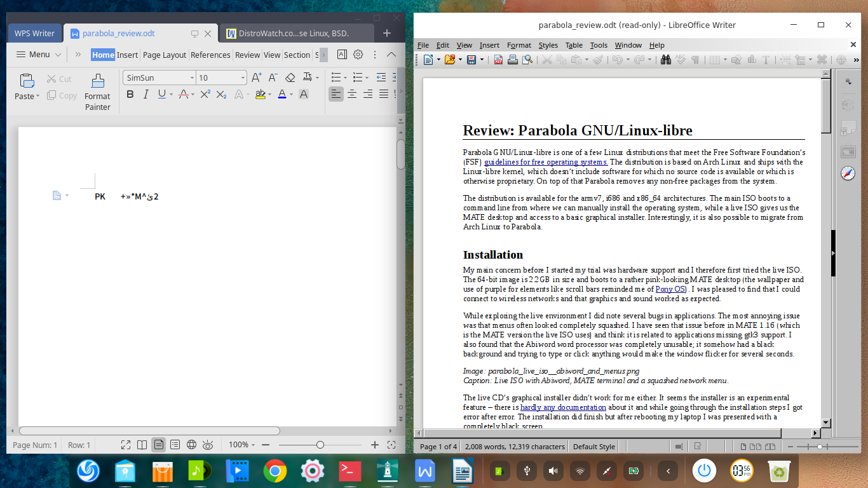Open Navigator compass in LibreOffice sidebar
The height and width of the screenshot is (488, 868).
pyautogui.click(x=848, y=173)
